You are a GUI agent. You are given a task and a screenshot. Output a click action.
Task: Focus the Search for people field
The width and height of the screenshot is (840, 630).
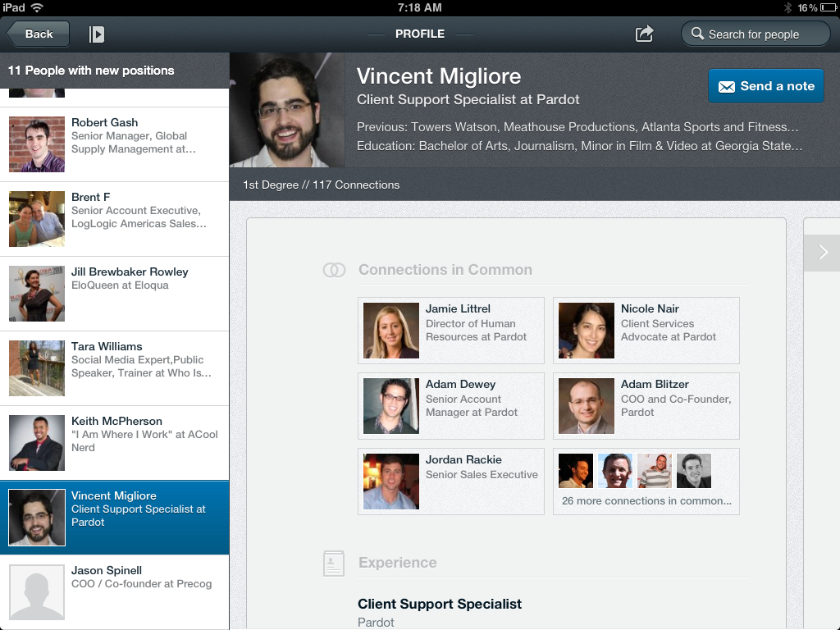(756, 34)
